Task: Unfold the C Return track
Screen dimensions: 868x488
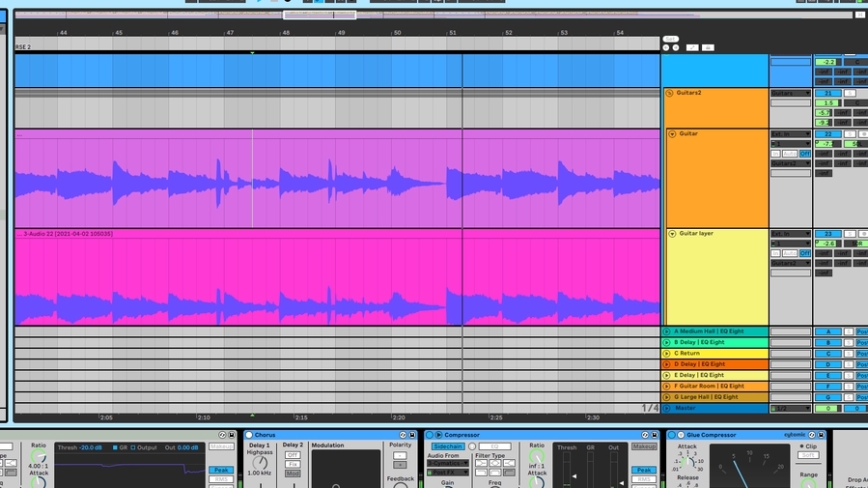Action: point(666,354)
